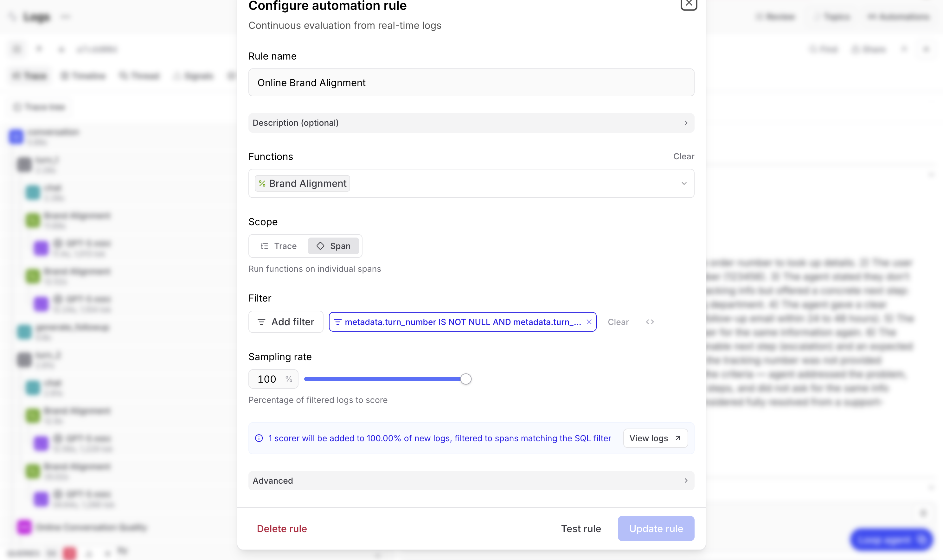
Task: Click the info icon in the scorer notice
Action: pyautogui.click(x=259, y=438)
